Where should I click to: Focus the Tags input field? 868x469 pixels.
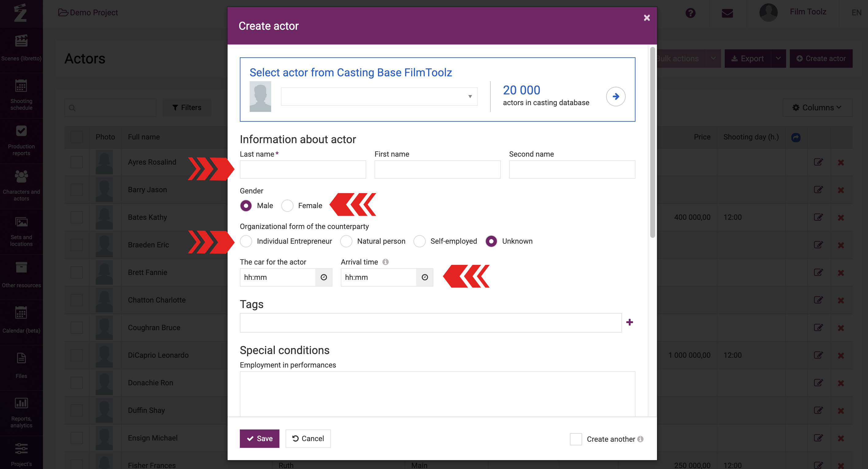click(x=431, y=323)
